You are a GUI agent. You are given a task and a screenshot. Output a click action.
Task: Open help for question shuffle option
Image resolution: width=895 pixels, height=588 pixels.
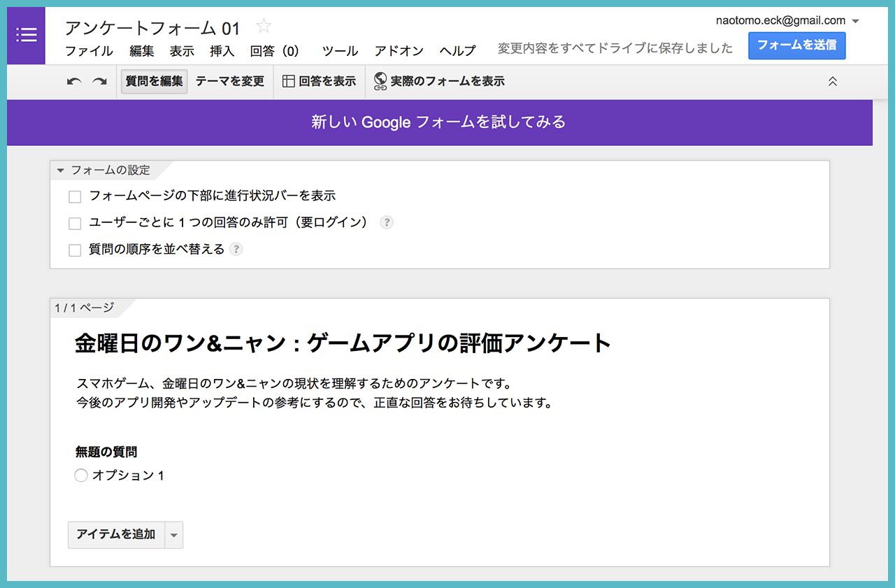[x=236, y=249]
